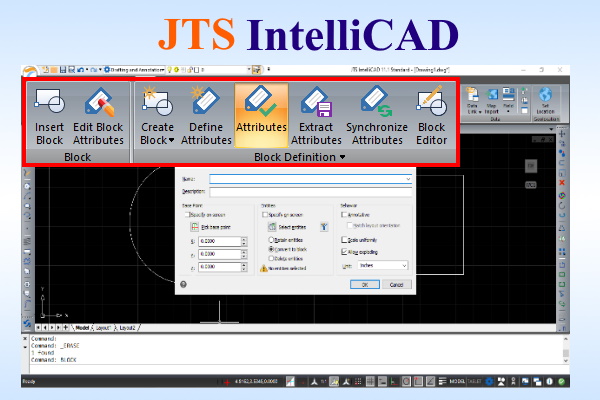Viewport: 600px width, 400px height.
Task: Click the help question mark icon in dialog
Action: 183,284
